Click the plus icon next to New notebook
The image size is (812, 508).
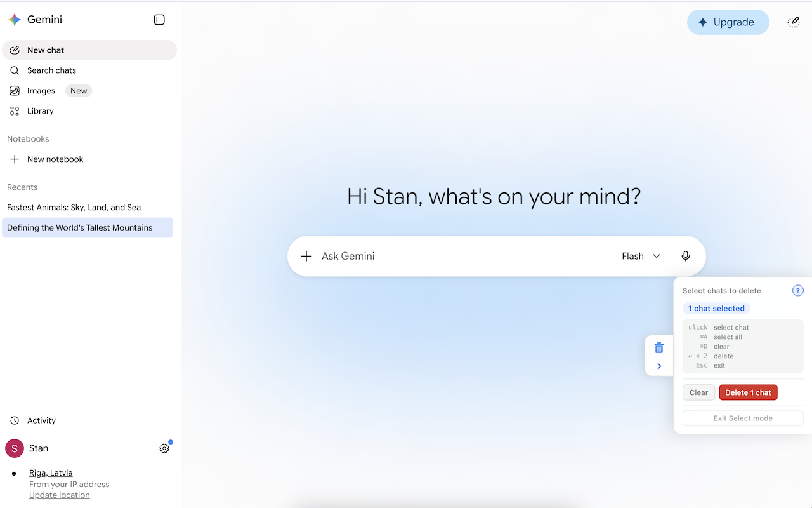coord(15,159)
